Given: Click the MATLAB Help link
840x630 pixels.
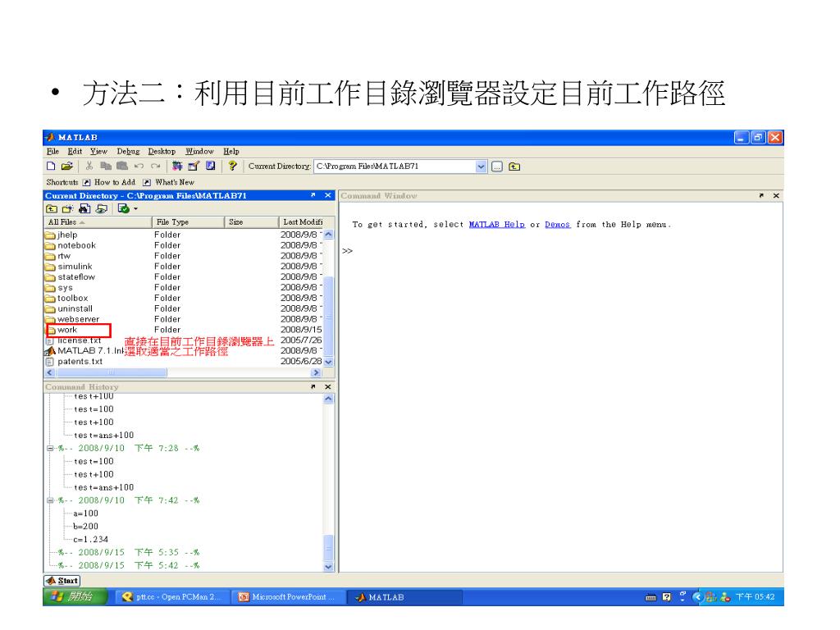Looking at the screenshot, I should click(x=496, y=225).
